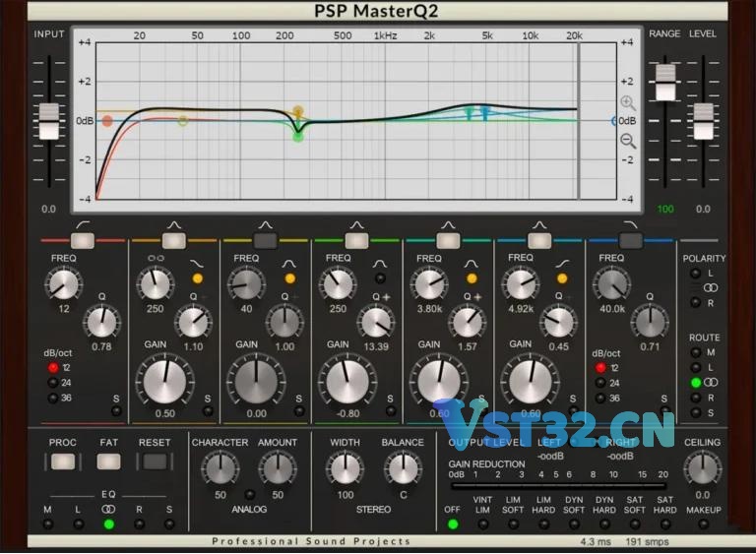Click the high-pass filter shape icon above red band
The width and height of the screenshot is (756, 554).
point(83,225)
